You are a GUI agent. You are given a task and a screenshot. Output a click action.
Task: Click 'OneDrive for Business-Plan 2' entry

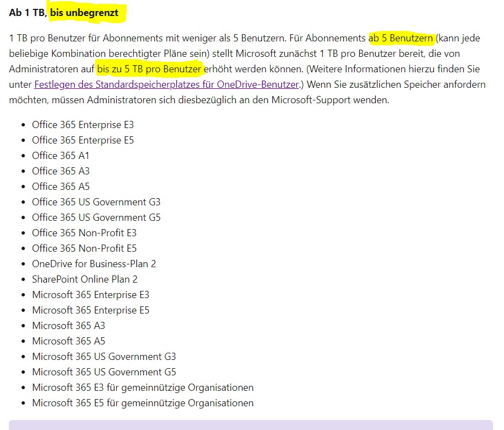point(94,264)
